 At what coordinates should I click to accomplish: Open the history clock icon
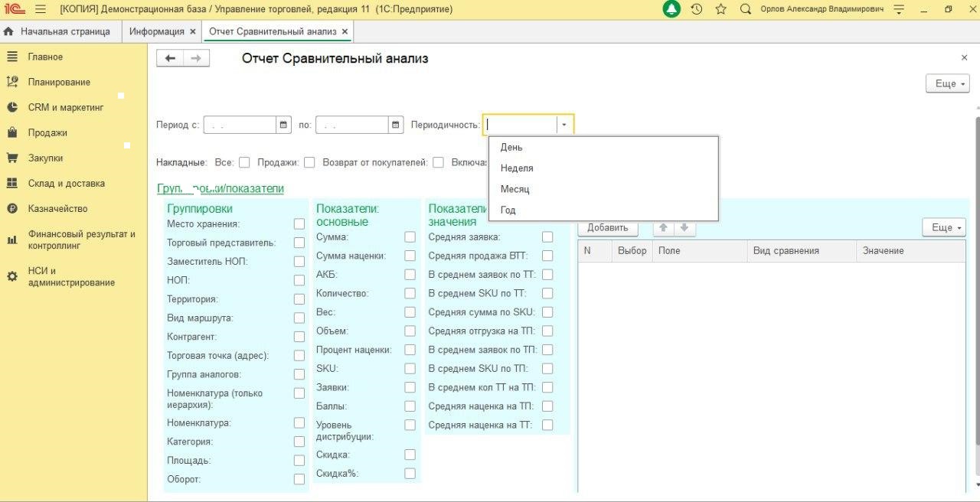696,9
